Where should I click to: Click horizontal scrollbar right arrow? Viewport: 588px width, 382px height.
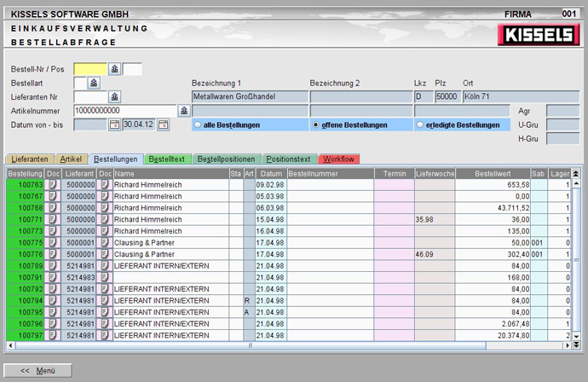pos(568,345)
